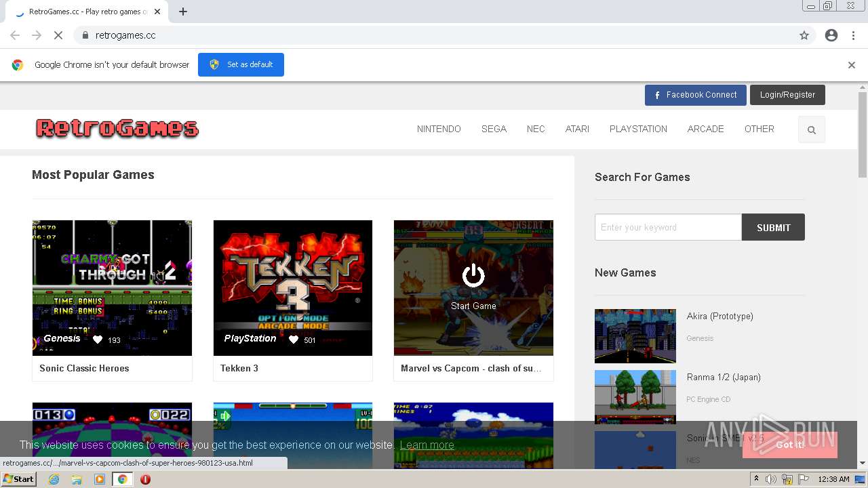Open the ARCADE menu
Screen dimensions: 868x488
[705, 129]
